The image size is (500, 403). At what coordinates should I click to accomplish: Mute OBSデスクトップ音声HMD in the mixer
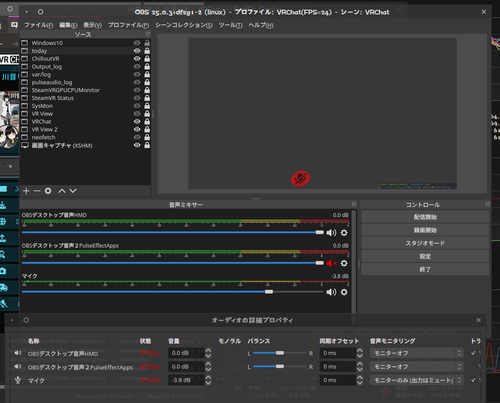tap(331, 233)
